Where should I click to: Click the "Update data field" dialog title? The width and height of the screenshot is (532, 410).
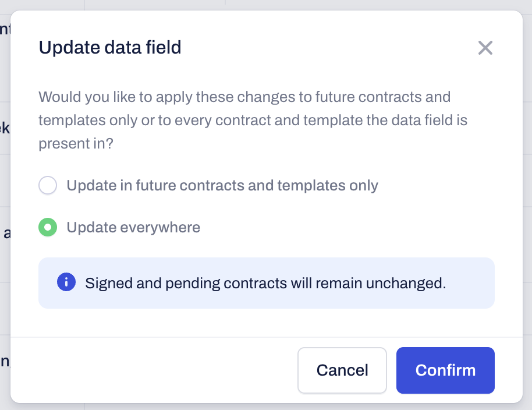click(x=110, y=47)
